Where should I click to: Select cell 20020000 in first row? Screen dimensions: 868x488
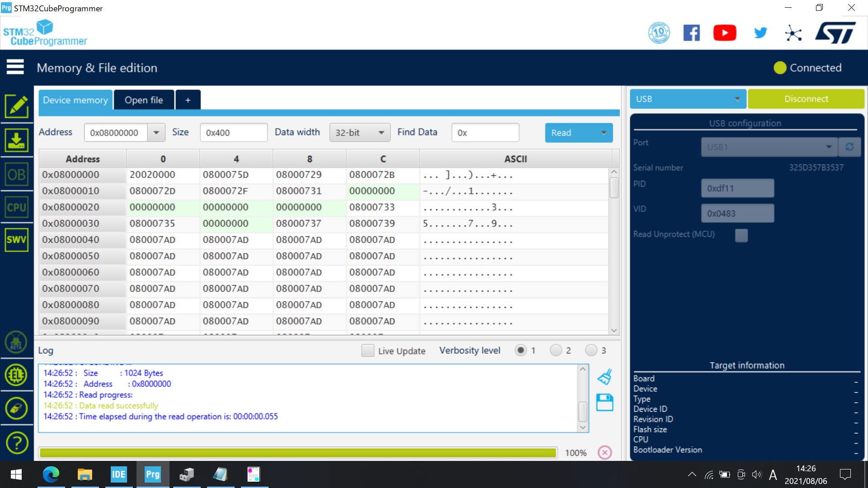[x=163, y=175]
